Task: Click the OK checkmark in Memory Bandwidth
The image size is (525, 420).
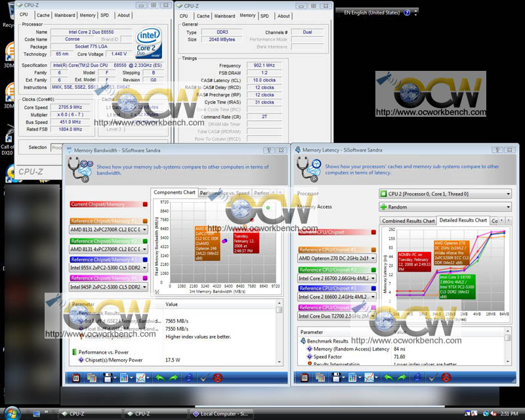Action: (203, 378)
